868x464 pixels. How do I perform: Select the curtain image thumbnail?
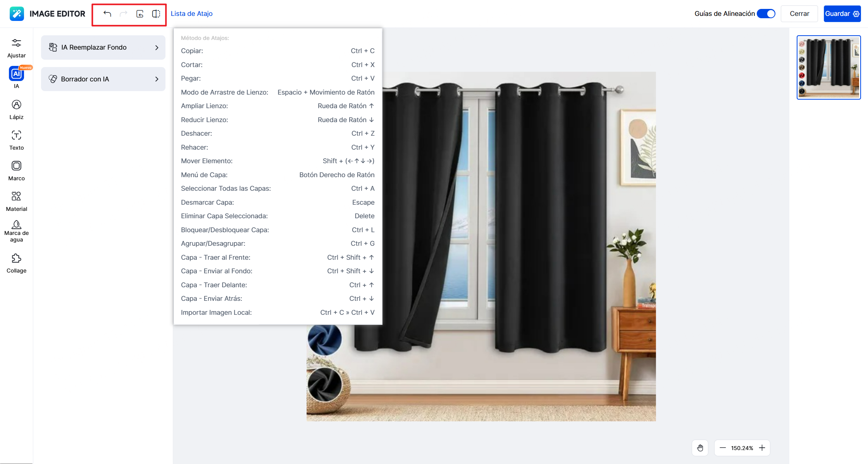[828, 67]
